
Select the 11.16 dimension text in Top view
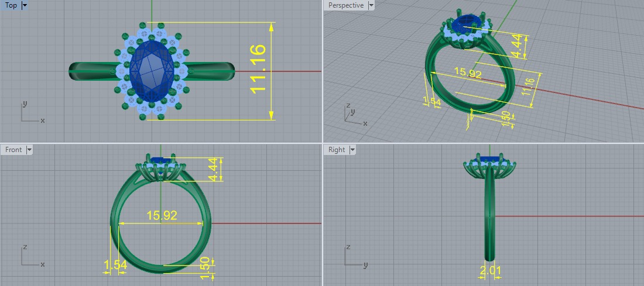pyautogui.click(x=258, y=69)
